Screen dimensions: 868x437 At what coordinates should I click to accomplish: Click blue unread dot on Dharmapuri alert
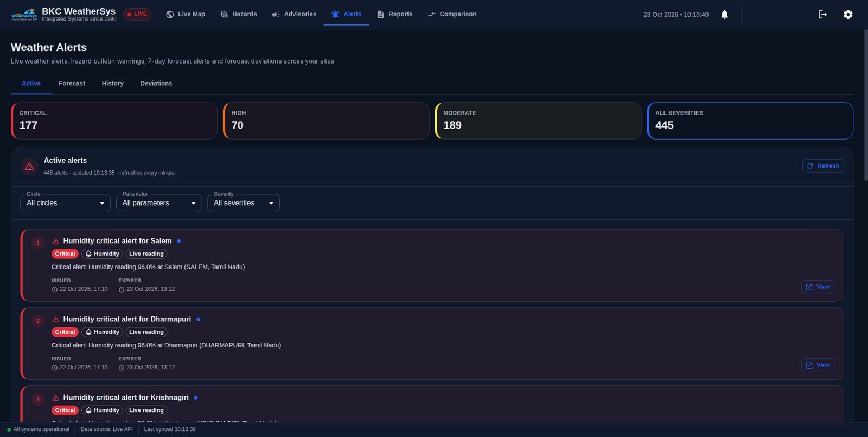(199, 319)
